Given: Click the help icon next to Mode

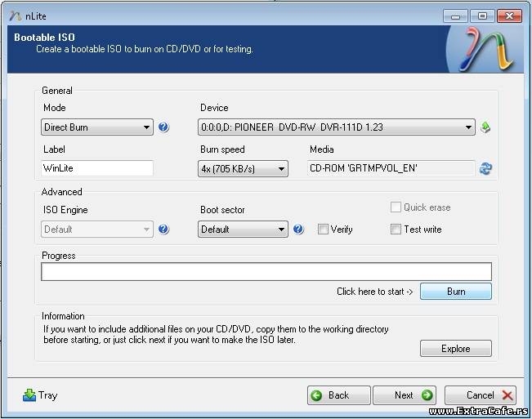Looking at the screenshot, I should 163,127.
